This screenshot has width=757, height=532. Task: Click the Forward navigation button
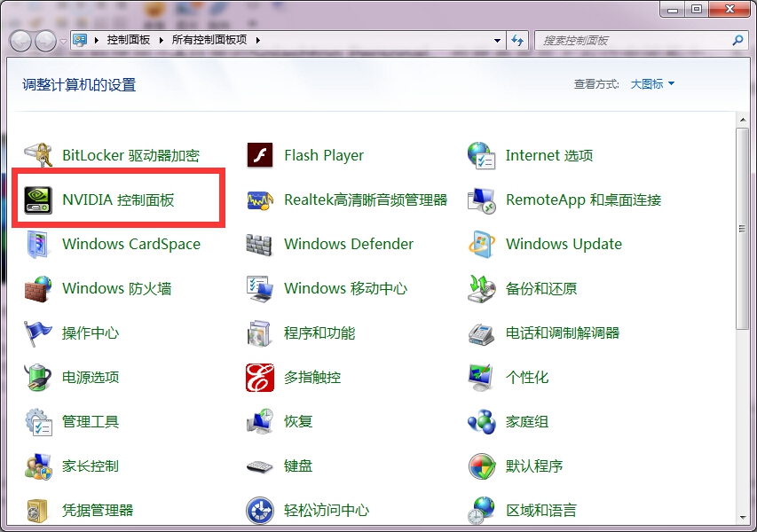(x=46, y=41)
